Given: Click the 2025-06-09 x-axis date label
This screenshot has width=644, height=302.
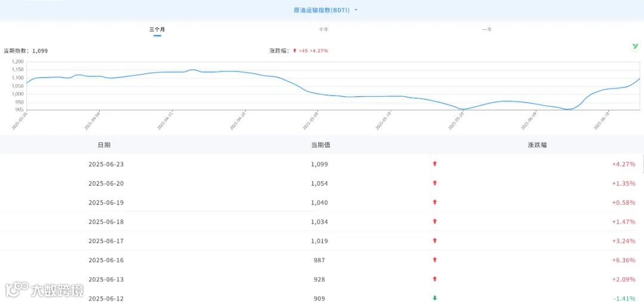Looking at the screenshot, I should pyautogui.click(x=529, y=120).
